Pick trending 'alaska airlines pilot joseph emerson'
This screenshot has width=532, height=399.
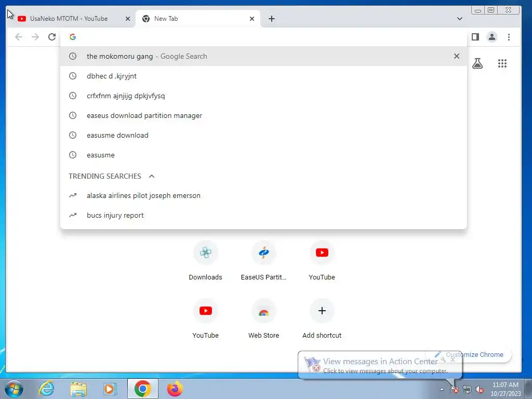[x=263, y=195]
